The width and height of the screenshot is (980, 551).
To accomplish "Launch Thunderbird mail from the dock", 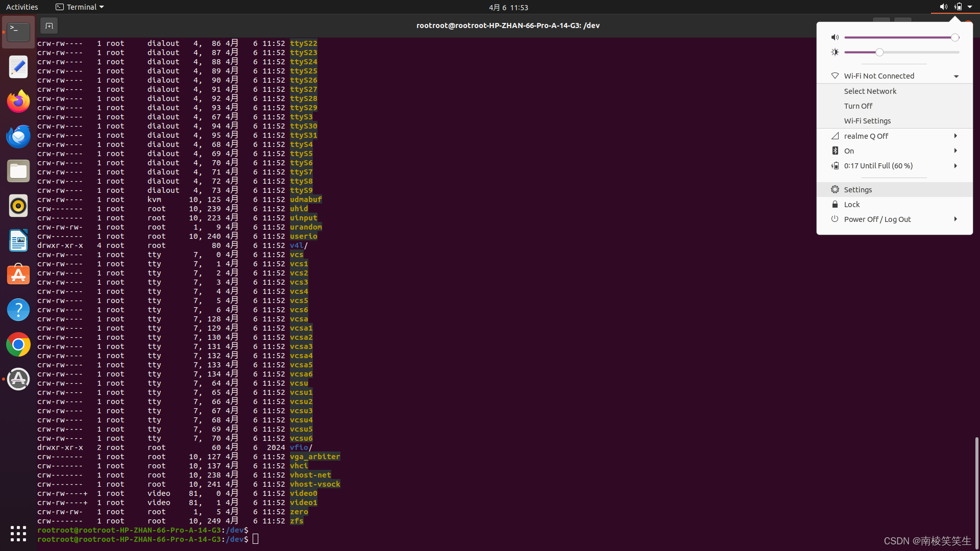I will 18,136.
